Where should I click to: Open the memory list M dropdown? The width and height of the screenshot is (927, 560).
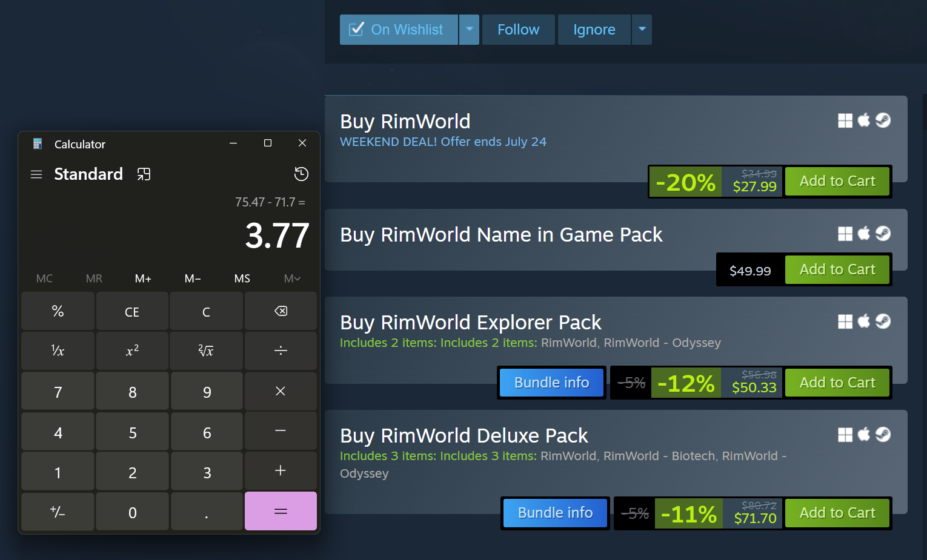click(292, 278)
